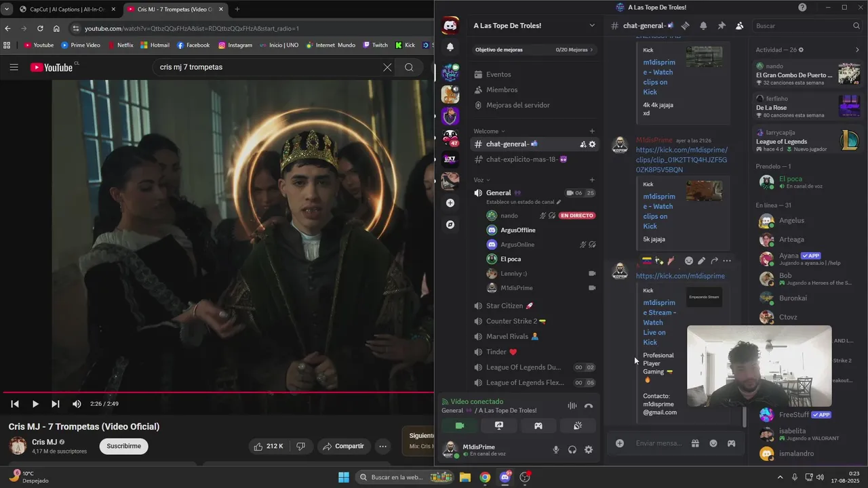The image size is (868, 488).
Task: Add a server with the plus icon
Action: (450, 203)
